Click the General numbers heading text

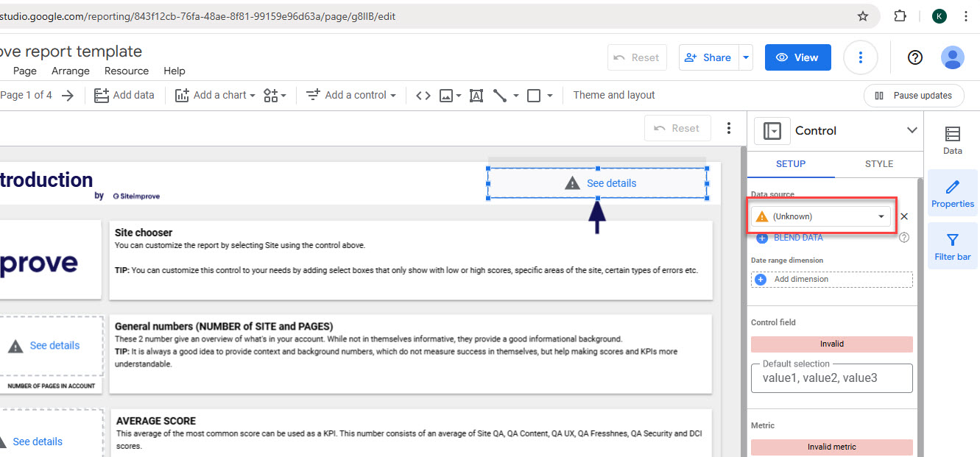coord(224,326)
